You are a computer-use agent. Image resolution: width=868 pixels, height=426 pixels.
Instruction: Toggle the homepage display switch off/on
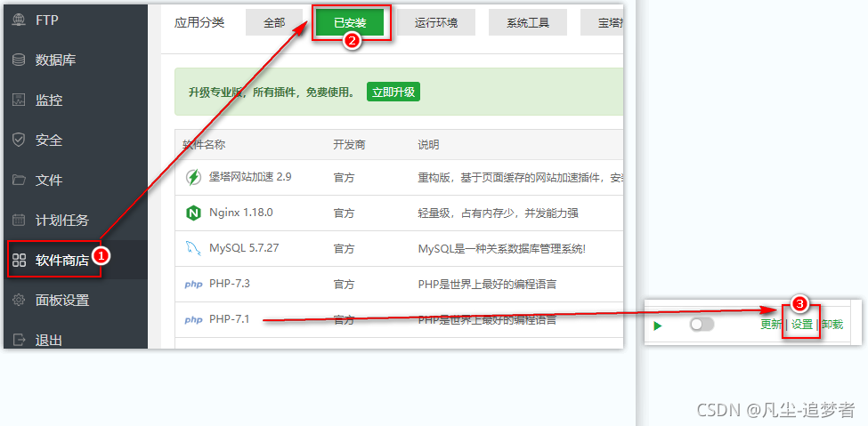pyautogui.click(x=702, y=325)
